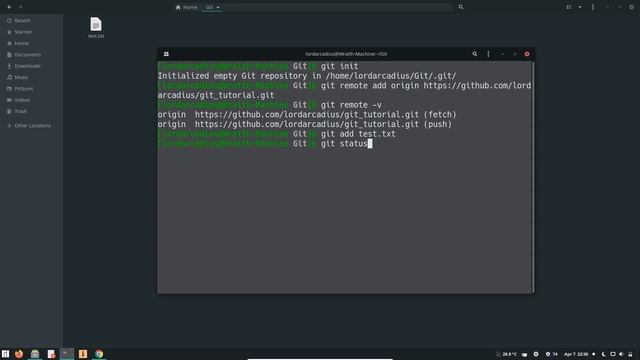Click the 'Initialized empty Git repository' line
The width and height of the screenshot is (640, 360).
pos(307,76)
